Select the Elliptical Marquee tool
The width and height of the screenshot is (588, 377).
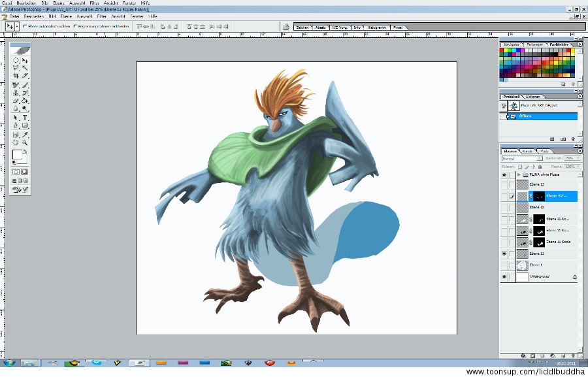pos(16,59)
